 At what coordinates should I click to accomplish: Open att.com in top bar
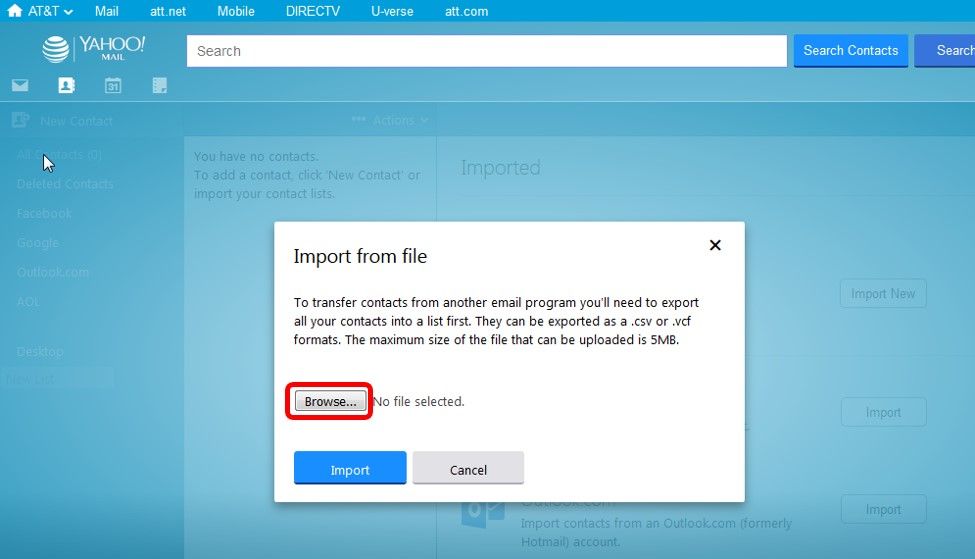point(466,11)
